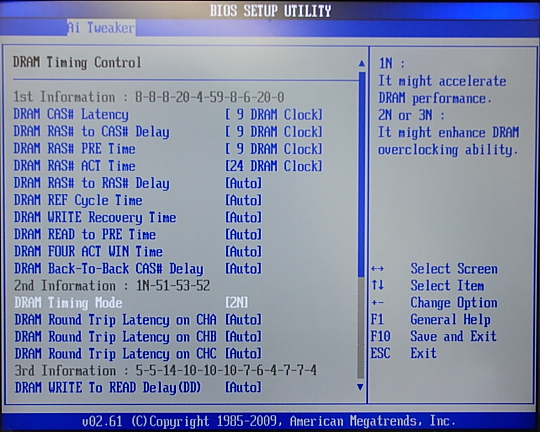540x432 pixels.
Task: Click [Auto] value for DRAM REF Cycle Time
Action: pyautogui.click(x=243, y=200)
